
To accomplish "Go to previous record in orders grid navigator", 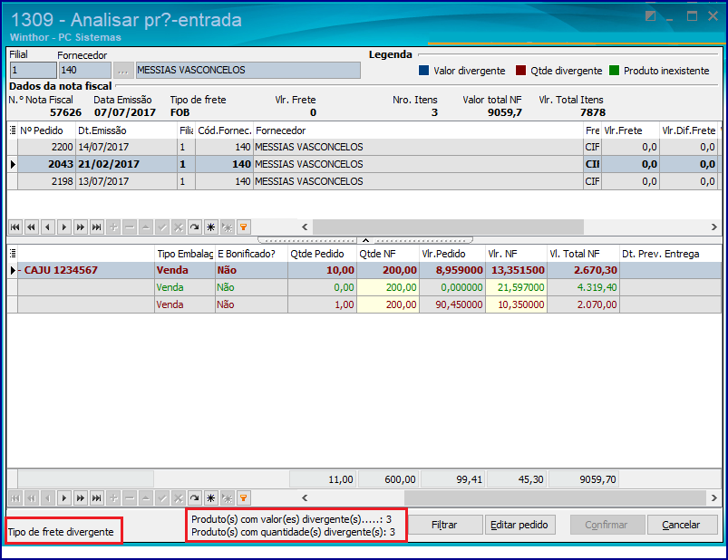I will click(47, 227).
